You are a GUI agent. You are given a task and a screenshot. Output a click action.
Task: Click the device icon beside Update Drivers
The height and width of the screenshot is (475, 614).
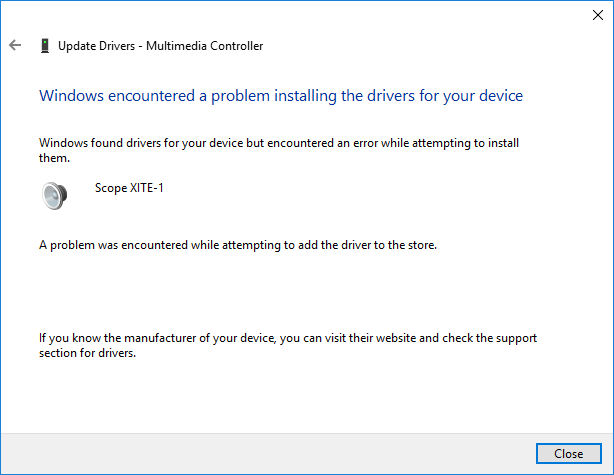coord(45,45)
